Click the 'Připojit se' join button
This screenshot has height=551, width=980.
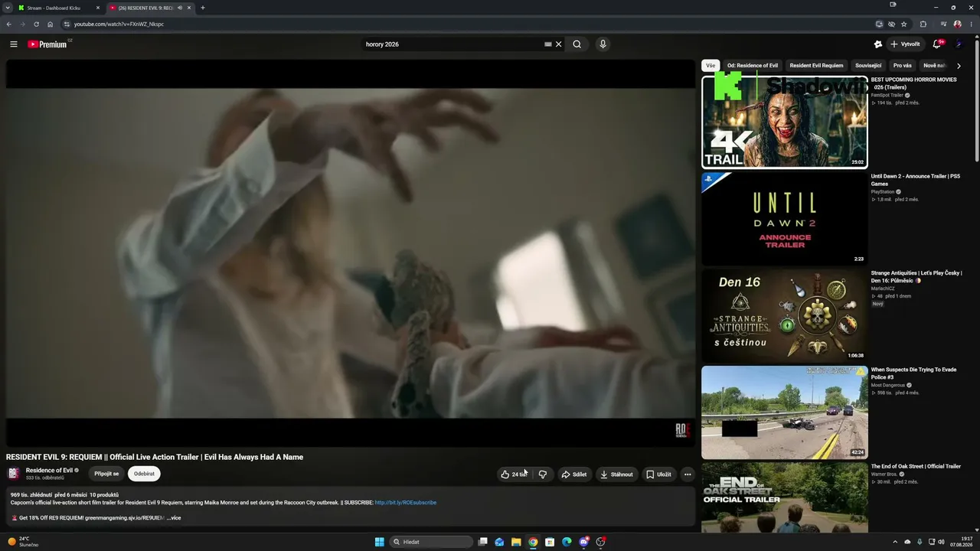coord(106,474)
